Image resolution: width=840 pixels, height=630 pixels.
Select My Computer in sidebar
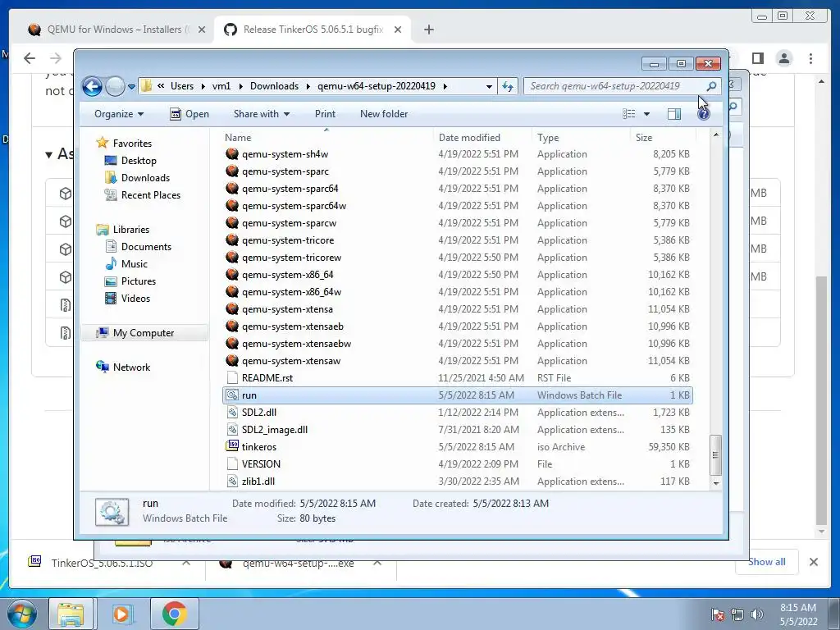click(x=143, y=333)
